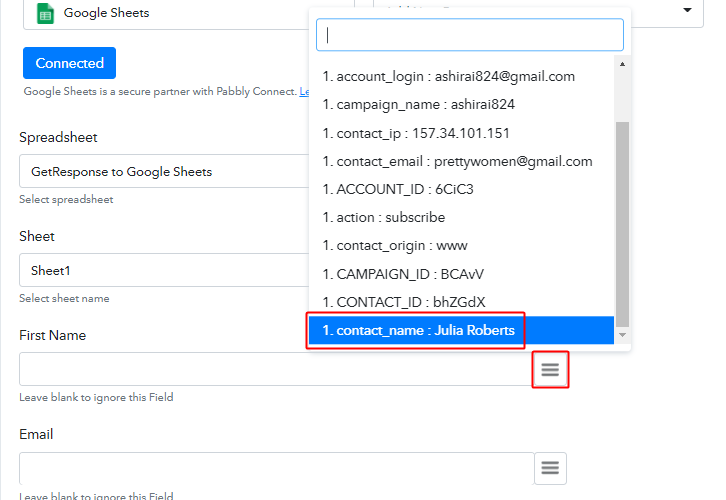Viewport: 726px width, 500px height.
Task: Select CAMPAIGN_ID : BCAvV option
Action: (x=461, y=274)
